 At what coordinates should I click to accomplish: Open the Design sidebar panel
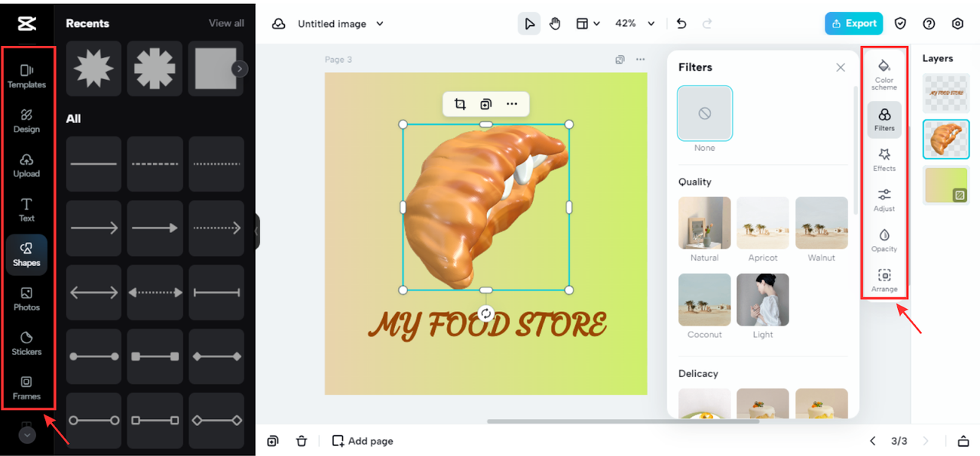coord(27,121)
